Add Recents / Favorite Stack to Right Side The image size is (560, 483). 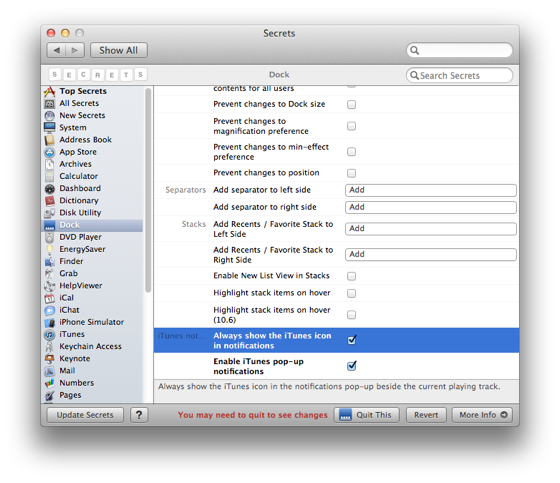(x=431, y=254)
